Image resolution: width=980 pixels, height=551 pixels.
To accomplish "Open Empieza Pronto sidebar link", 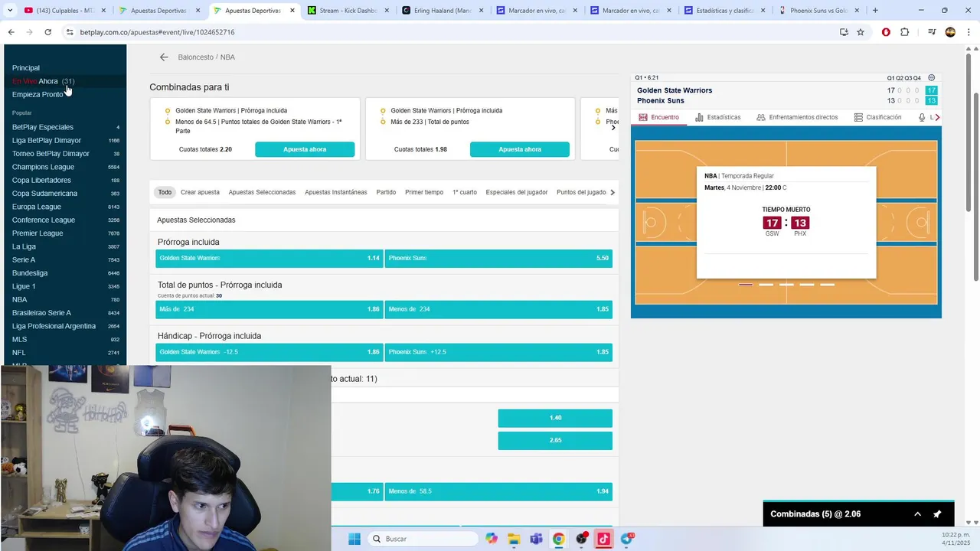I will (38, 94).
